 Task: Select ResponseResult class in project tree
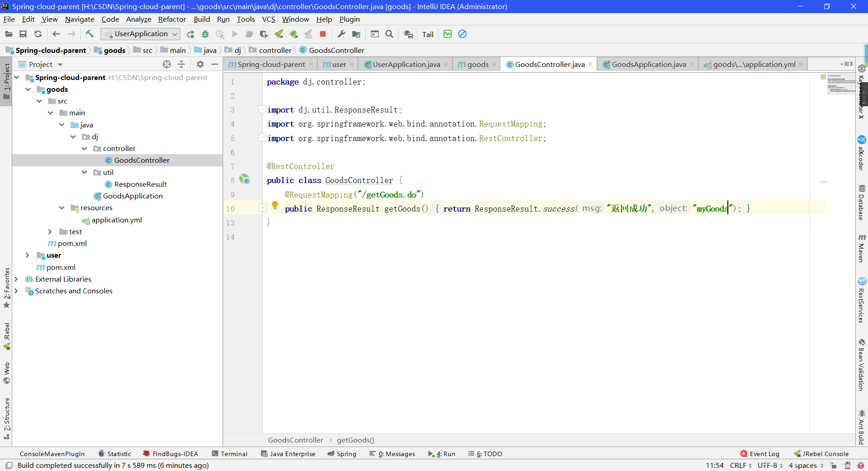coord(140,184)
